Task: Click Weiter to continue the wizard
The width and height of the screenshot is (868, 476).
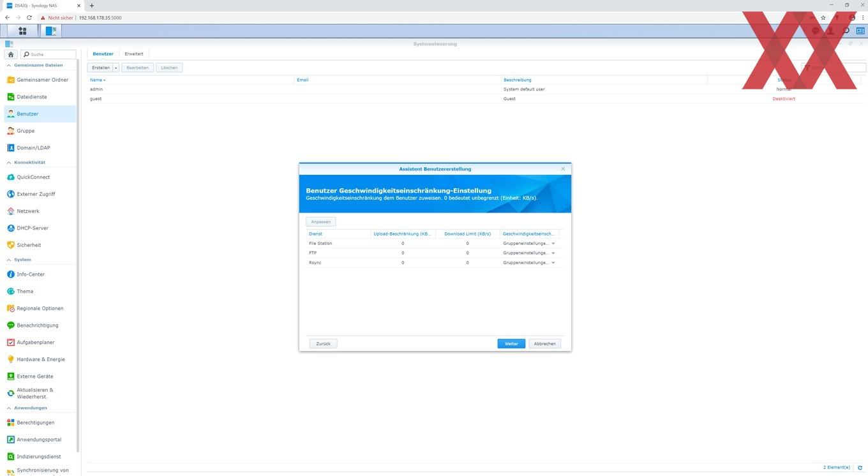Action: [x=511, y=344]
